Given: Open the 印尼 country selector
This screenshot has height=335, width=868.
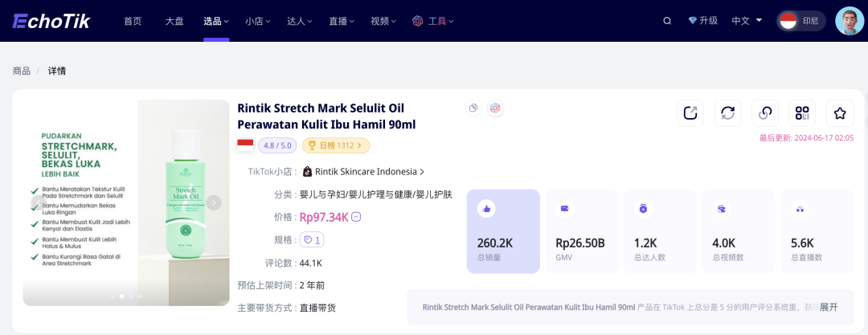Looking at the screenshot, I should point(800,21).
